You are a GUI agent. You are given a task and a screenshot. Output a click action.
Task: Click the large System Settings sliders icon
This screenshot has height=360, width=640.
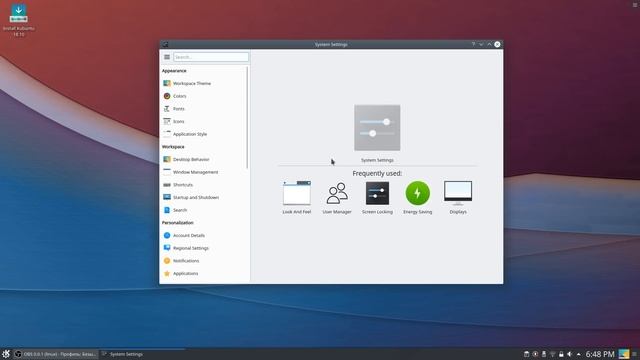point(377,128)
